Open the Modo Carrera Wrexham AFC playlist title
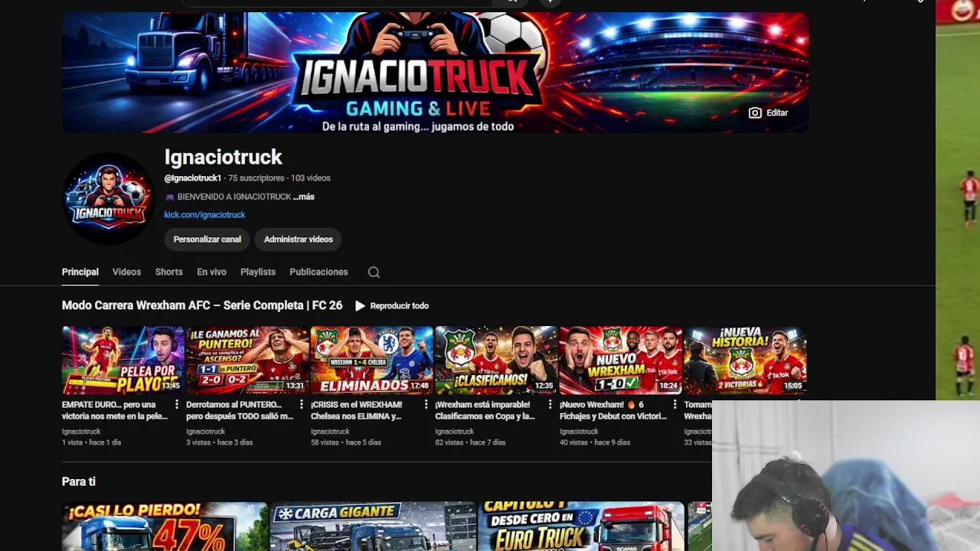Image resolution: width=980 pixels, height=551 pixels. pos(202,305)
